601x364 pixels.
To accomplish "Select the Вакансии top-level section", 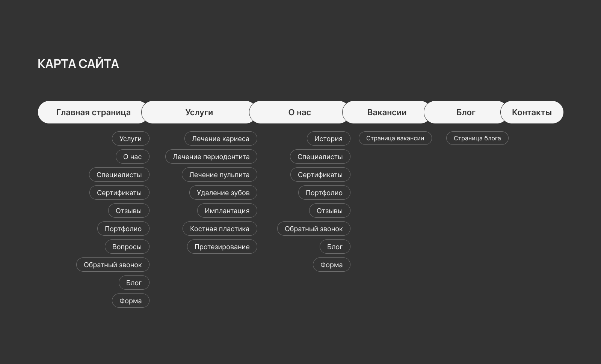I will pos(387,112).
